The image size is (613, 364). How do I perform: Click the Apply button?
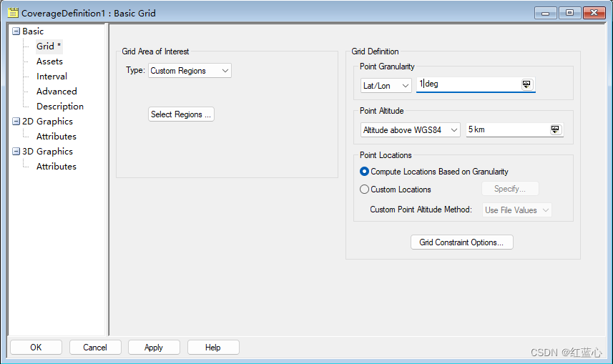click(x=154, y=347)
